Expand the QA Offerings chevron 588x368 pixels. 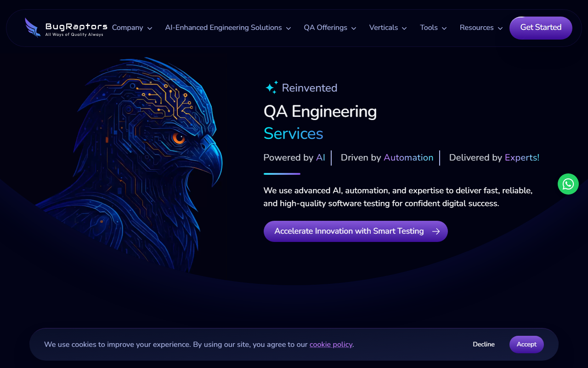pos(354,28)
